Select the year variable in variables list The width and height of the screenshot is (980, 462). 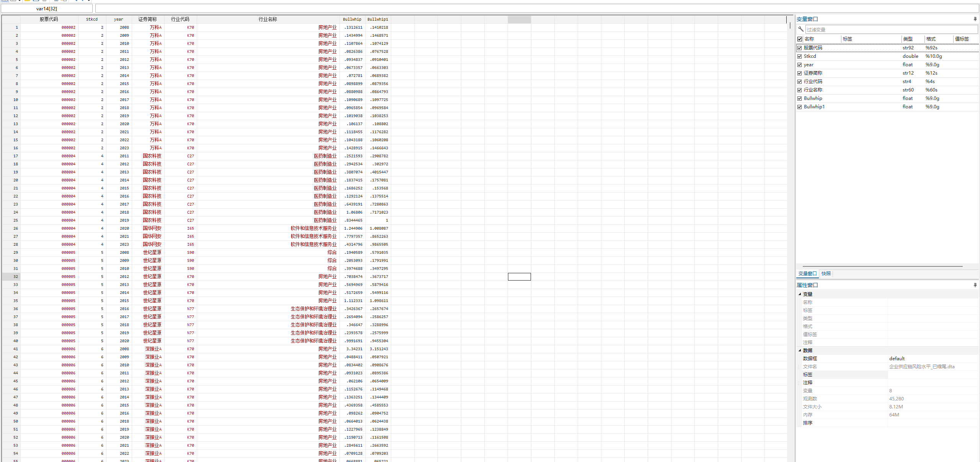[808, 65]
